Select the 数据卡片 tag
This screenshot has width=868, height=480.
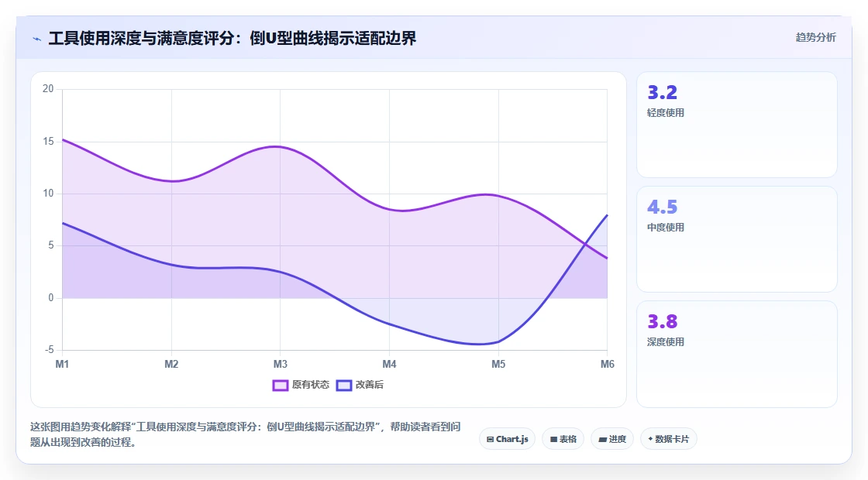[669, 439]
